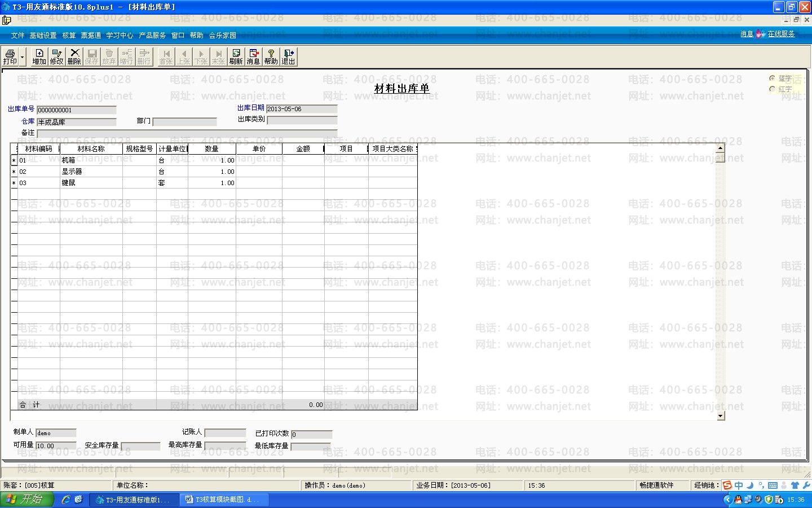Launch Internet Explorer from quick launch
812x508 pixels.
(x=66, y=500)
